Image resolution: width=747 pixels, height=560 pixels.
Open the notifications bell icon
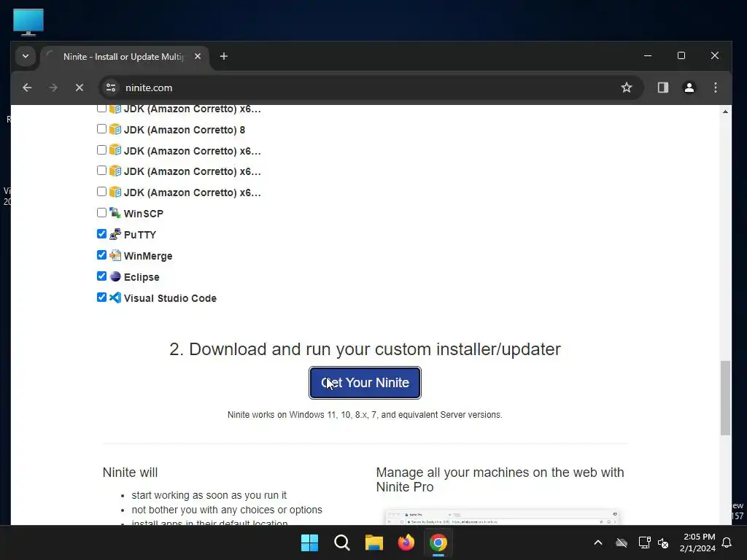tap(727, 542)
